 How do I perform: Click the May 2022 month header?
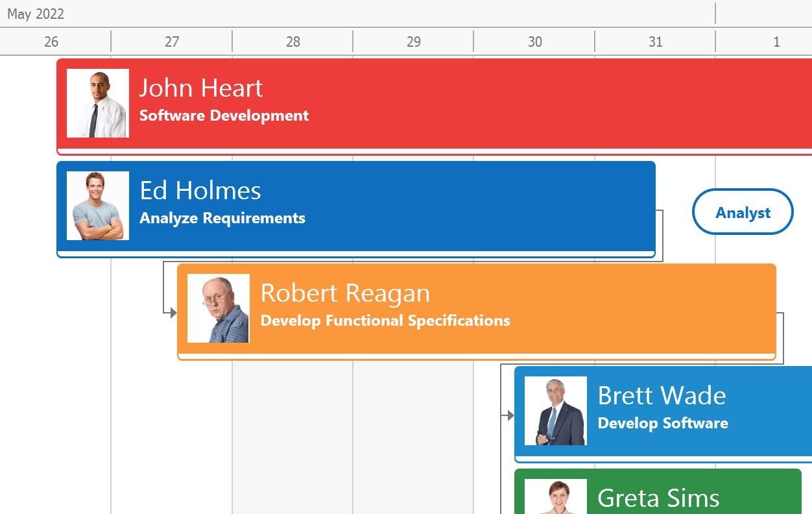click(36, 14)
